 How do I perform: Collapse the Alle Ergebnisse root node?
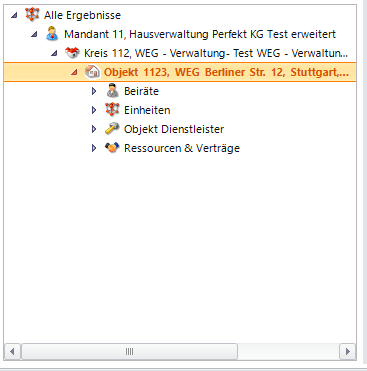(14, 15)
